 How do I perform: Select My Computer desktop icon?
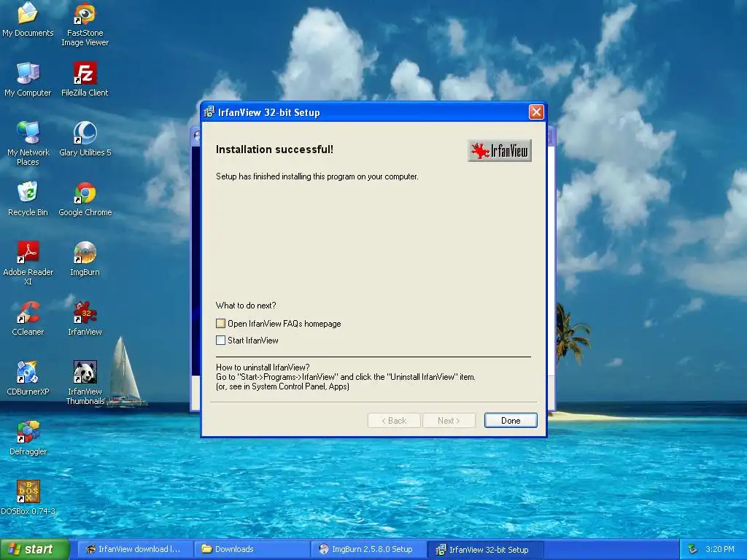pos(28,79)
